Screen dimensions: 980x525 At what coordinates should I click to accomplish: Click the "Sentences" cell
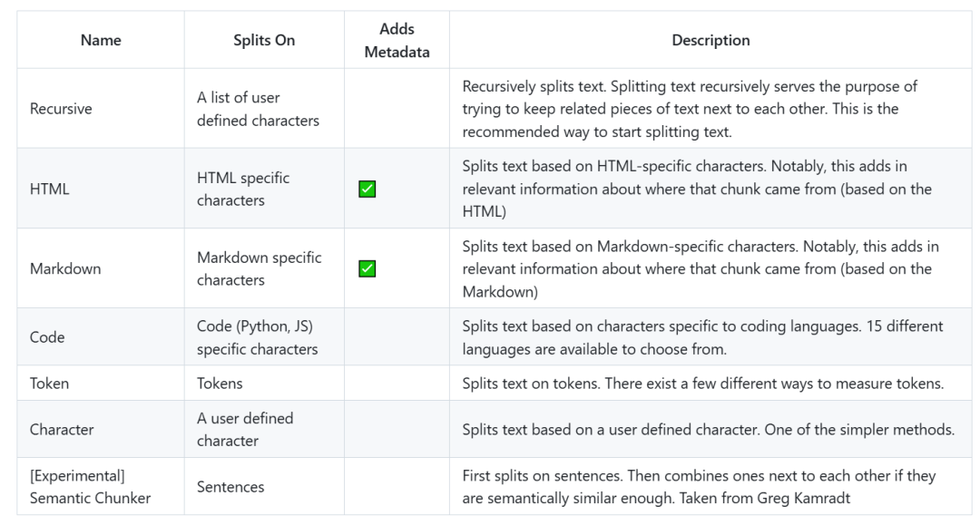[230, 487]
